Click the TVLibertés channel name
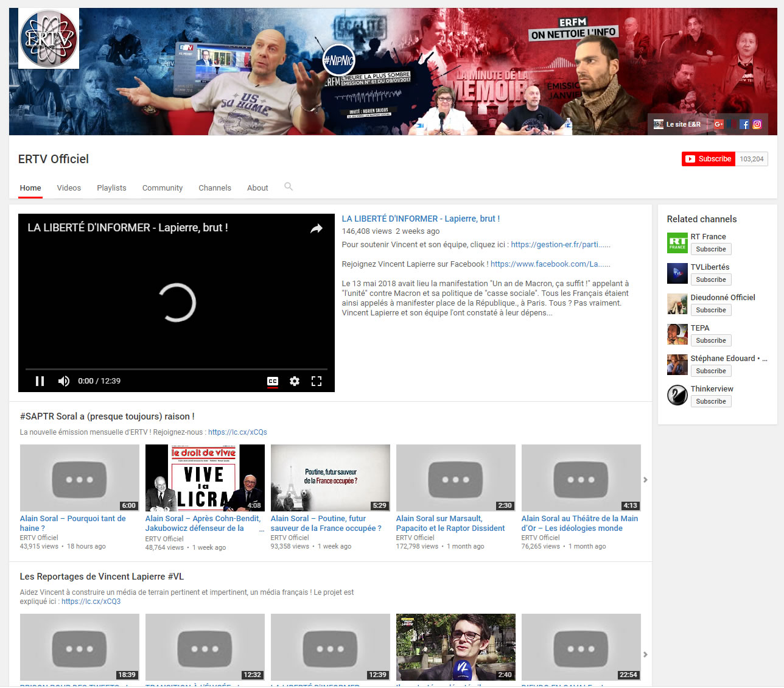This screenshot has height=688, width=784. coord(710,267)
